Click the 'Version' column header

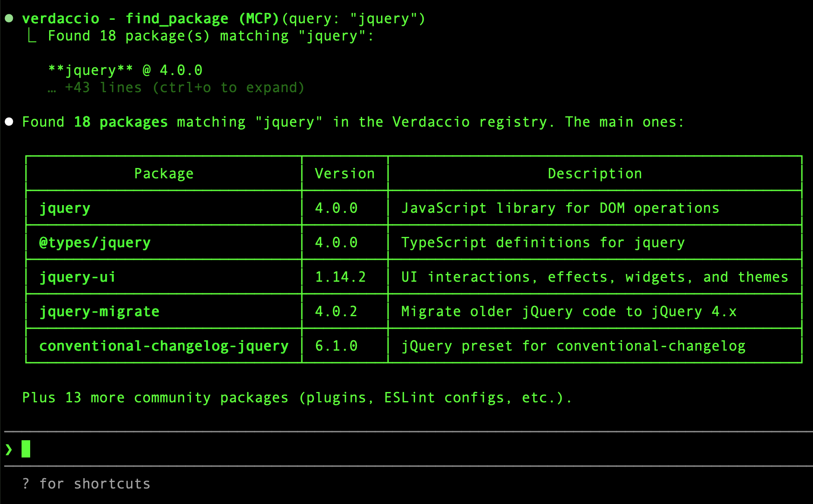tap(345, 174)
